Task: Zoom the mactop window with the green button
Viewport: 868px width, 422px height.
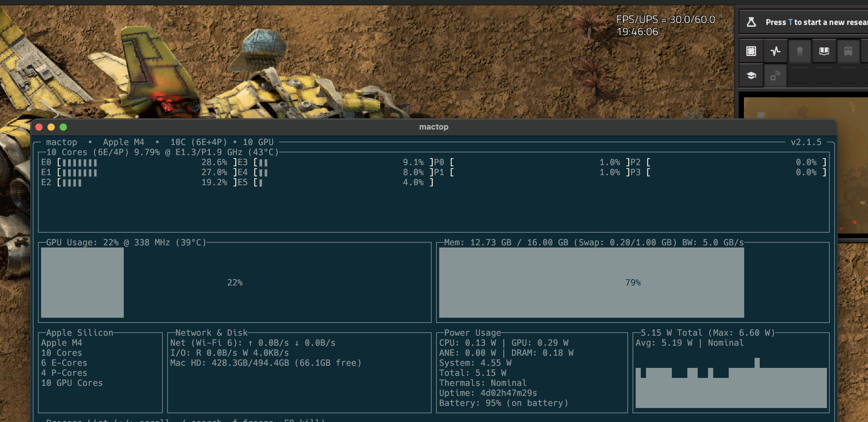Action: (x=63, y=127)
